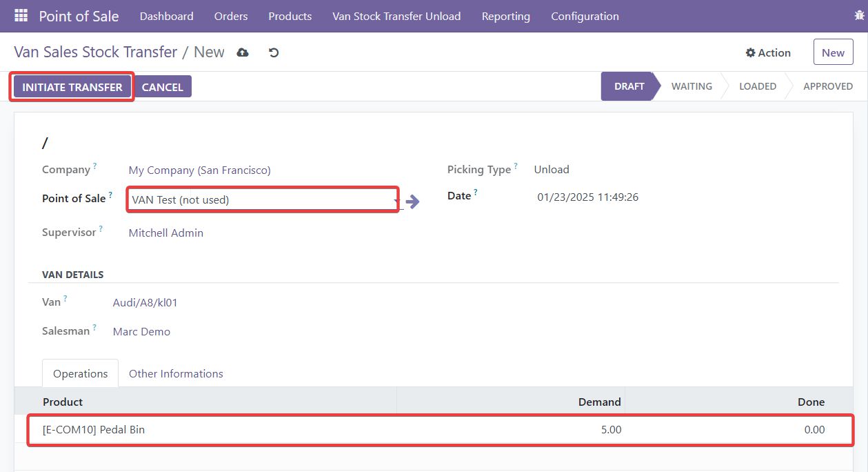Go to Van Sales Stock Transfer breadcrumb

coord(95,52)
